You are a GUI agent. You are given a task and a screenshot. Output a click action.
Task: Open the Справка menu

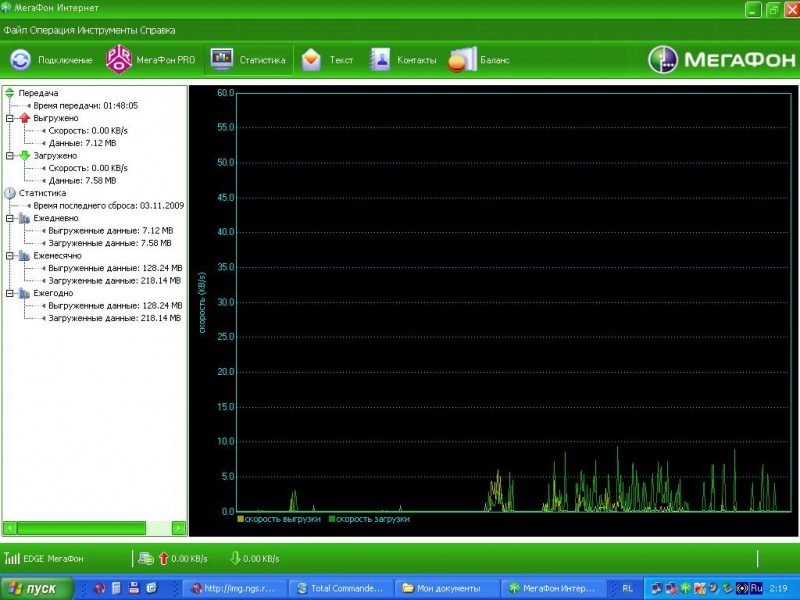[x=156, y=31]
